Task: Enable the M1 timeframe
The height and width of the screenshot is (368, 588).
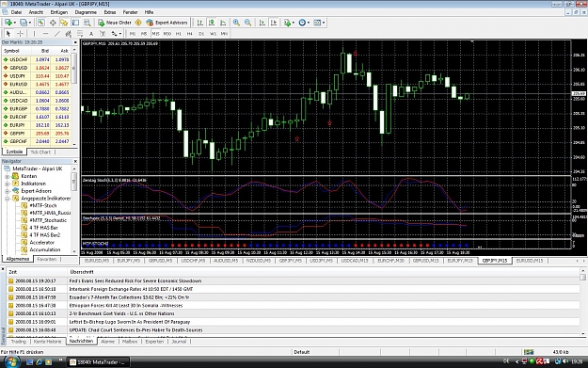Action: point(133,34)
